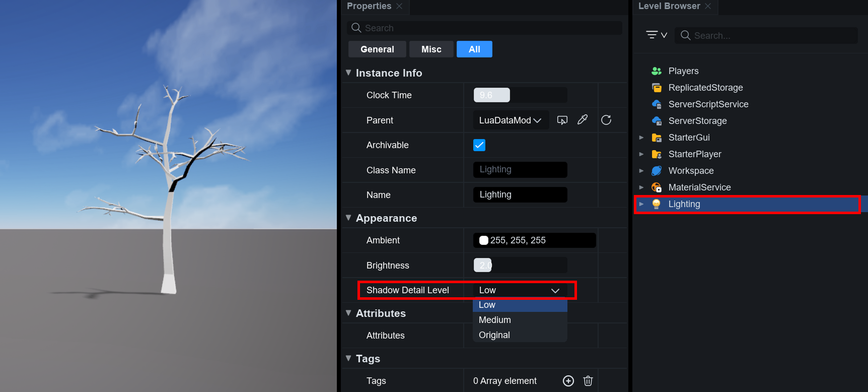Image resolution: width=868 pixels, height=392 pixels.
Task: Collapse the Instance Info section
Action: 348,73
